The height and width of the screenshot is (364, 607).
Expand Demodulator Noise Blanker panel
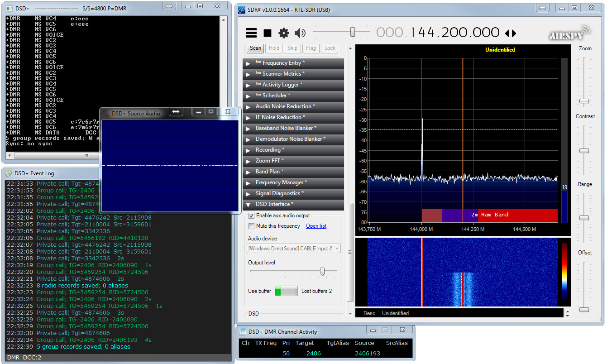293,139
